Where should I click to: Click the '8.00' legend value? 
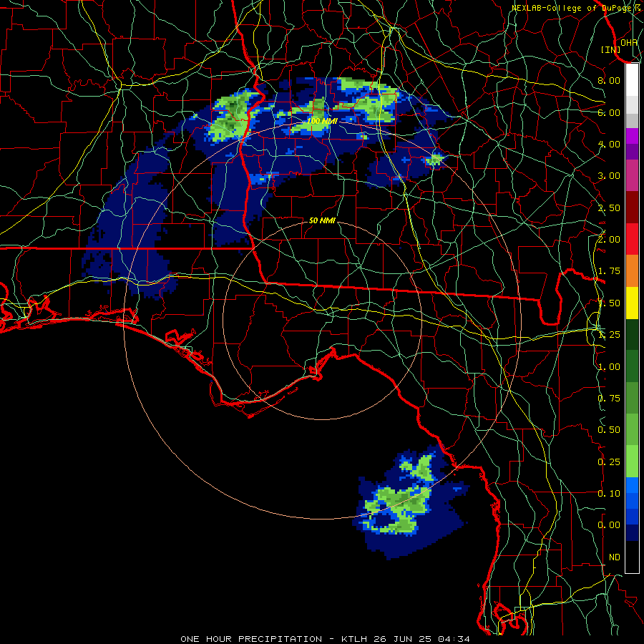coord(609,80)
